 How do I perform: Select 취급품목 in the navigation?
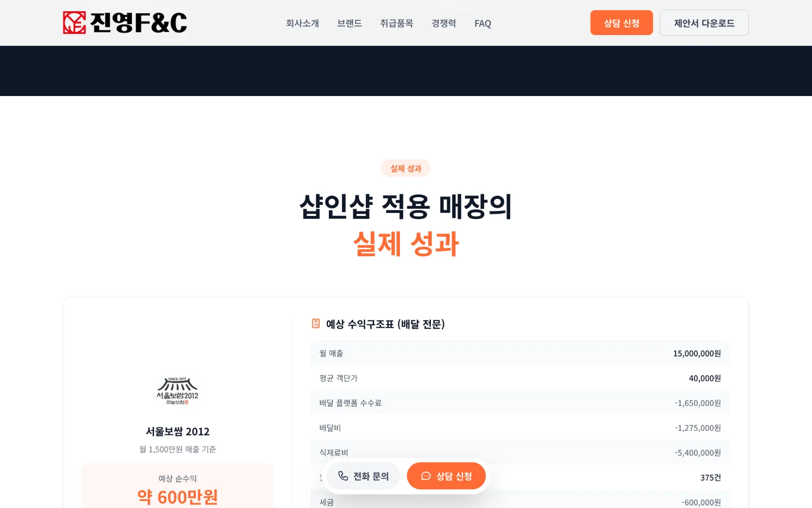(397, 23)
